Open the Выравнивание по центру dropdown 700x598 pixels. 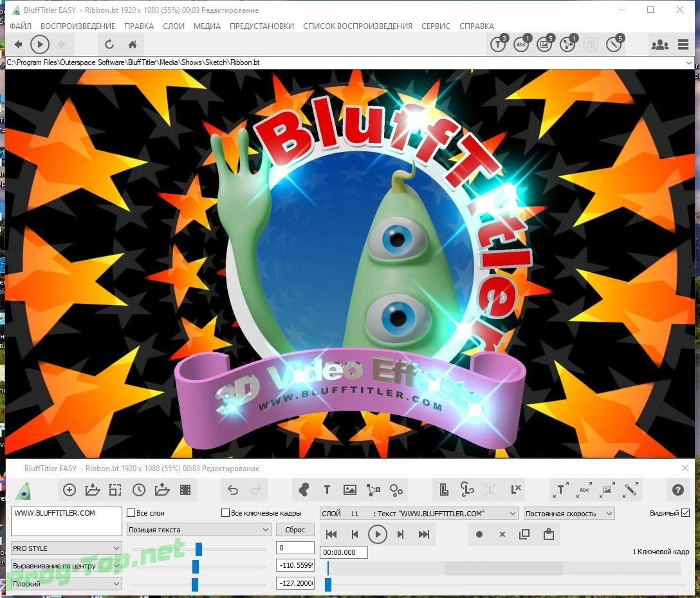[66, 566]
